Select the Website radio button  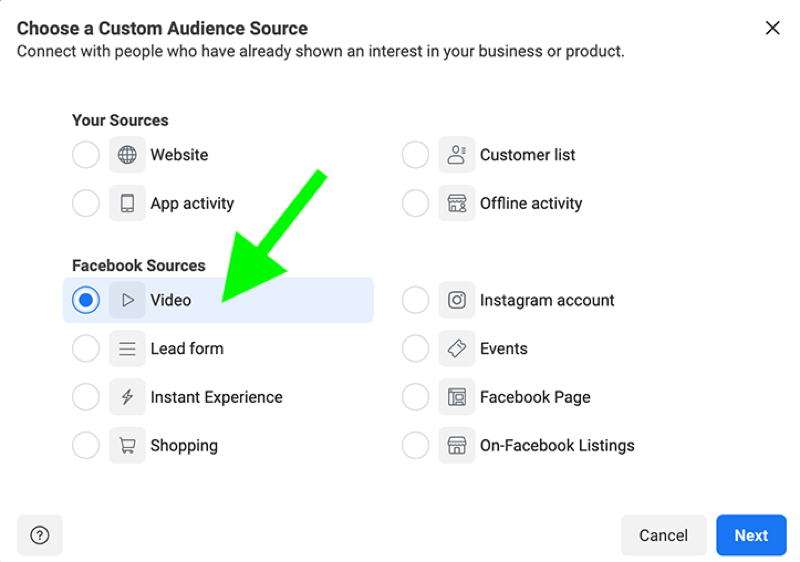tap(86, 155)
